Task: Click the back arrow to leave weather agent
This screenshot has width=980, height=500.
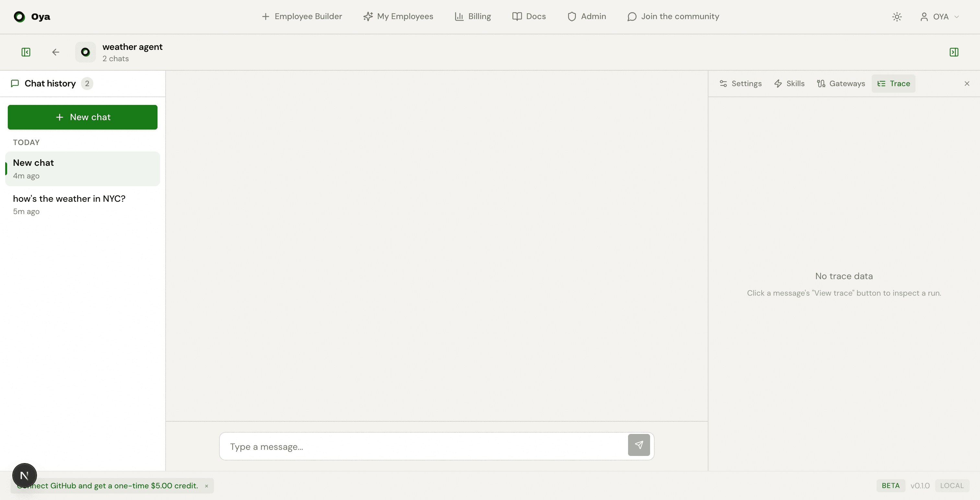Action: 55,52
